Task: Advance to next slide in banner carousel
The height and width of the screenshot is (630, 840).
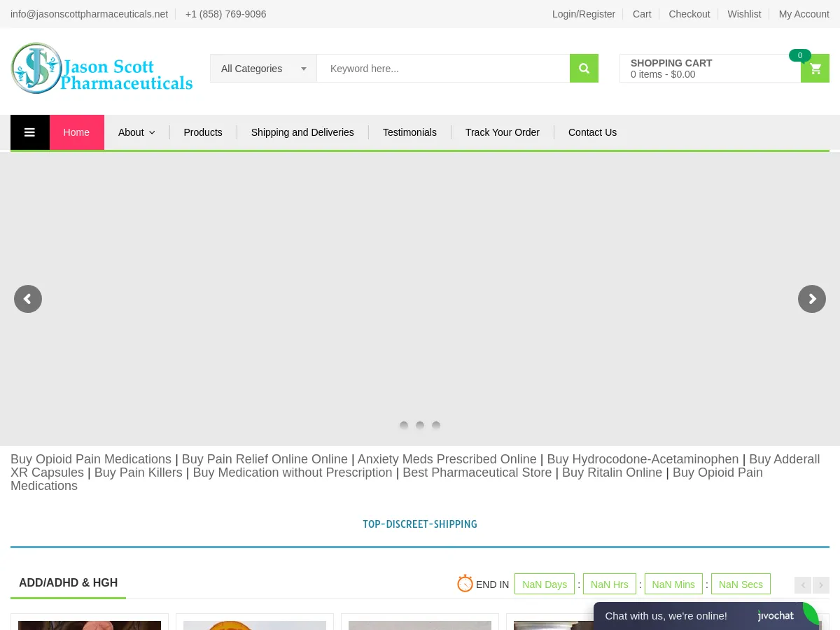Action: [x=811, y=299]
